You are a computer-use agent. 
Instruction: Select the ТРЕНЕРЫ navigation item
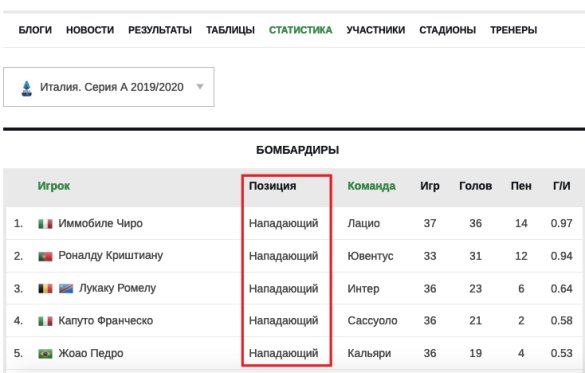click(x=513, y=30)
